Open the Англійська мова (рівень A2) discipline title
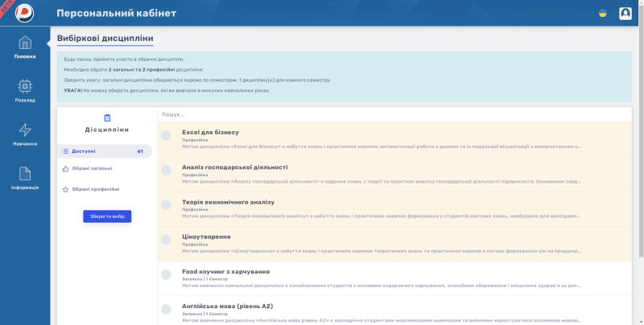 tap(228, 306)
